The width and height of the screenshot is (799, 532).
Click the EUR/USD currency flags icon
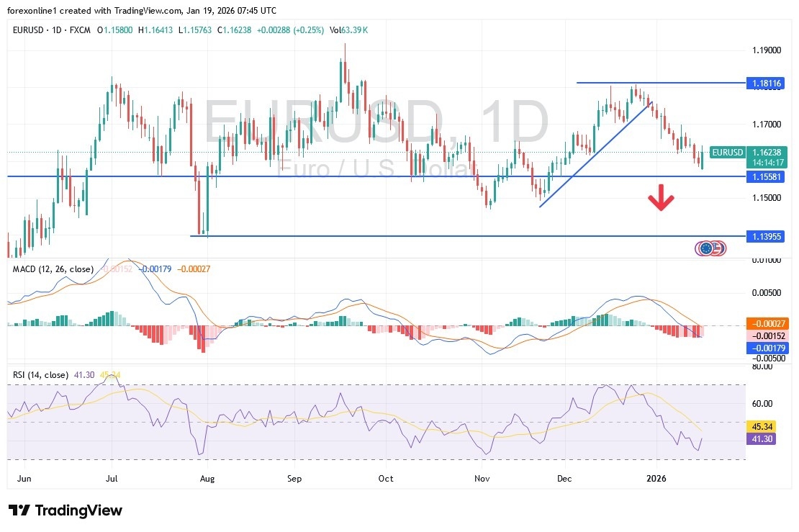710,248
